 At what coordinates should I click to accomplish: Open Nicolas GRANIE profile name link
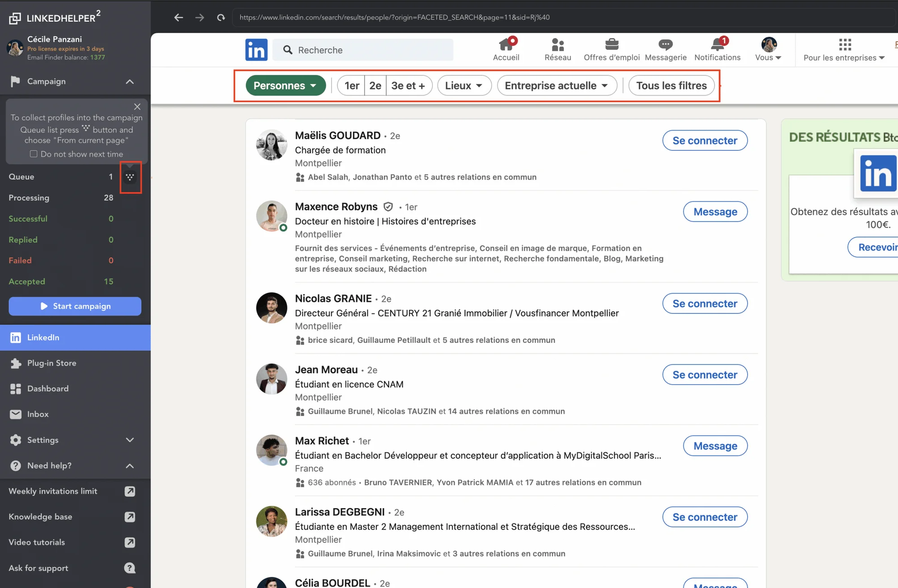click(333, 298)
